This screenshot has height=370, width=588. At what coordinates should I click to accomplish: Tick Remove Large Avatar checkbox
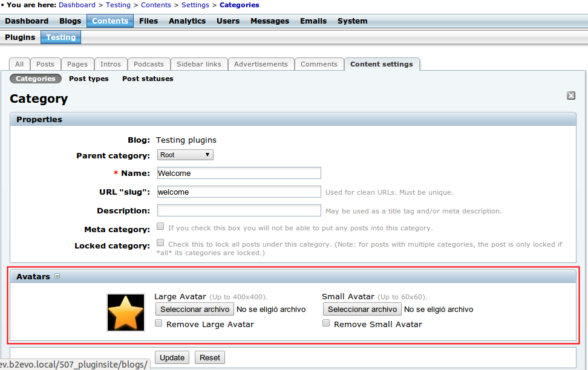[x=158, y=323]
